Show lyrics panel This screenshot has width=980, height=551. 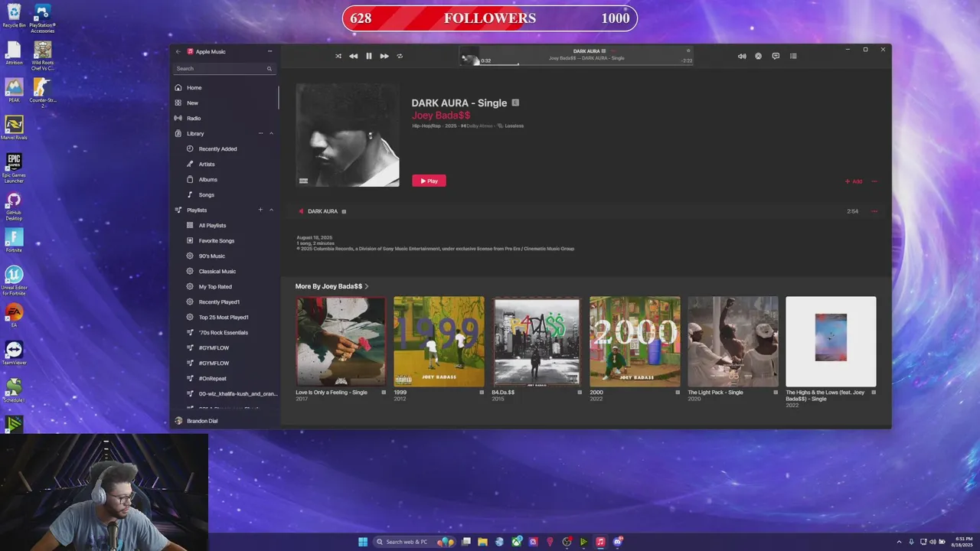pyautogui.click(x=776, y=56)
